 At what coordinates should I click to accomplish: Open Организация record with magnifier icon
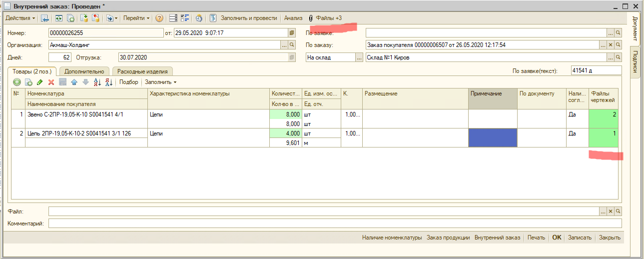pos(292,45)
